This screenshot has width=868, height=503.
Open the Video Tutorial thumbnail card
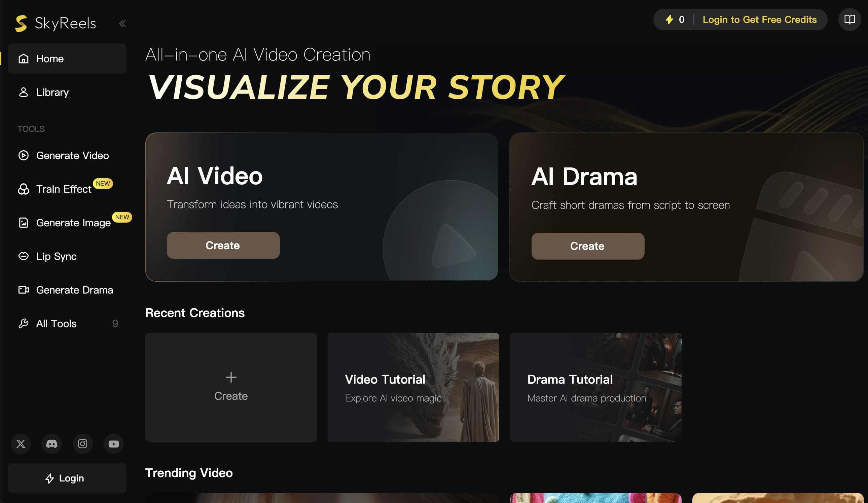click(413, 387)
